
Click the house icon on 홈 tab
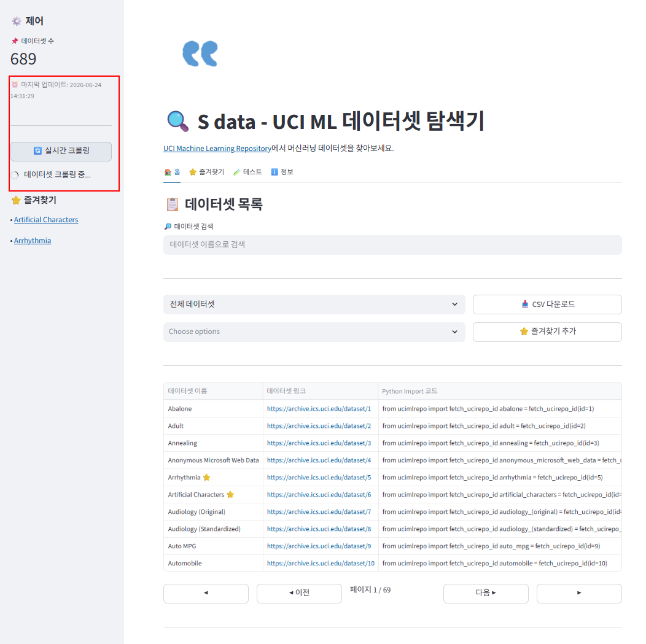pyautogui.click(x=168, y=172)
